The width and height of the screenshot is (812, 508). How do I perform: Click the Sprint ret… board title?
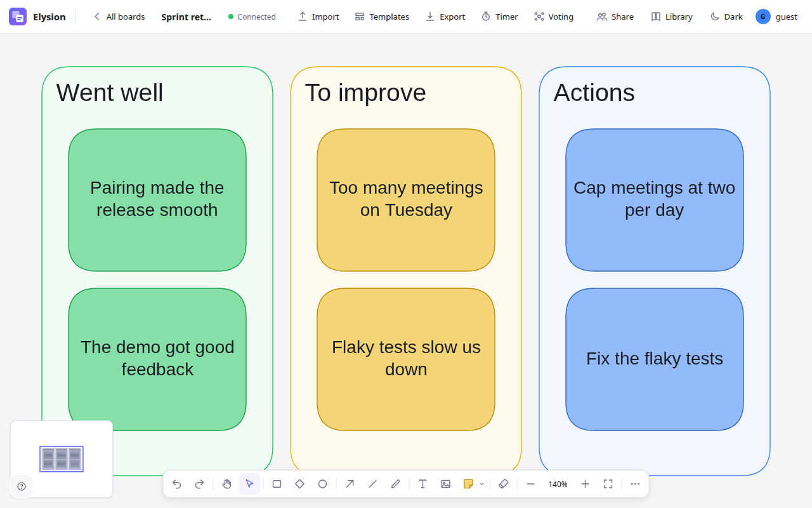coord(186,17)
